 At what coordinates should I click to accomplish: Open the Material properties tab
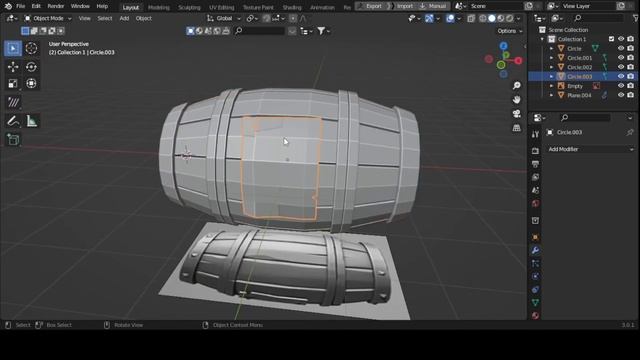(536, 315)
